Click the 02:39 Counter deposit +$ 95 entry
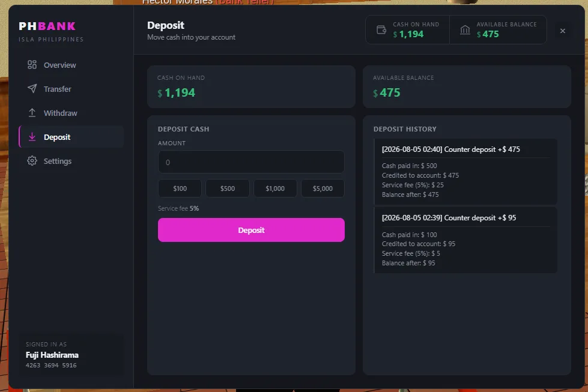Viewport: 588px width, 392px height. [x=465, y=240]
